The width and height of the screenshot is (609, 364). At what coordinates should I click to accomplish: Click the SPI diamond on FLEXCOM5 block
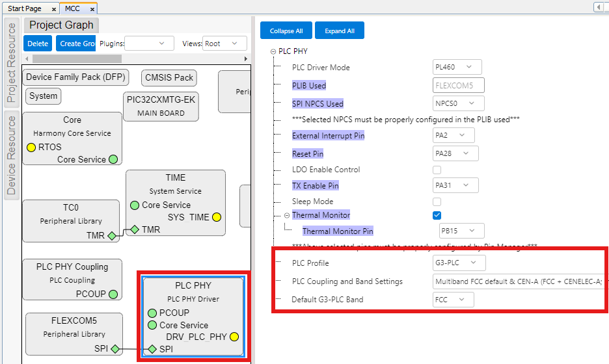coord(115,350)
